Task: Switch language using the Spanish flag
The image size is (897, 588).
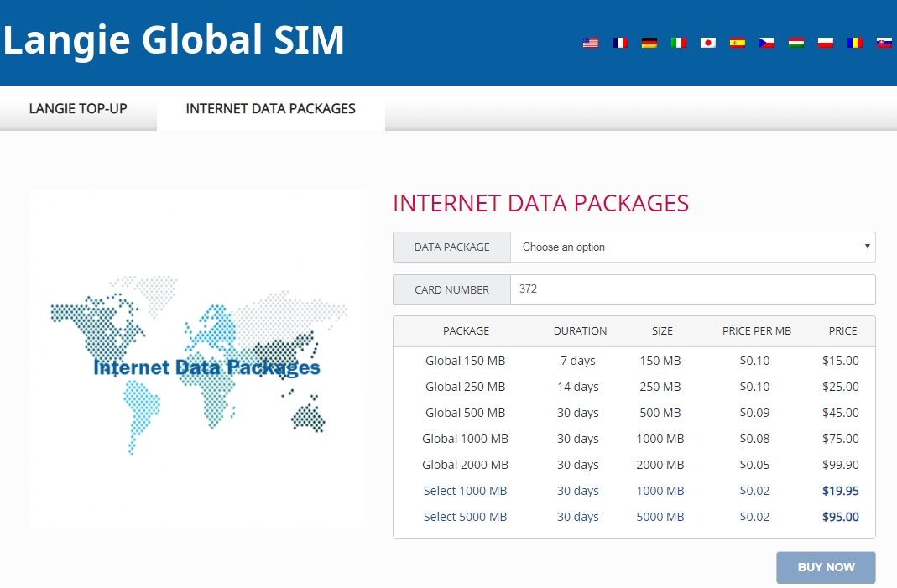Action: pyautogui.click(x=738, y=43)
